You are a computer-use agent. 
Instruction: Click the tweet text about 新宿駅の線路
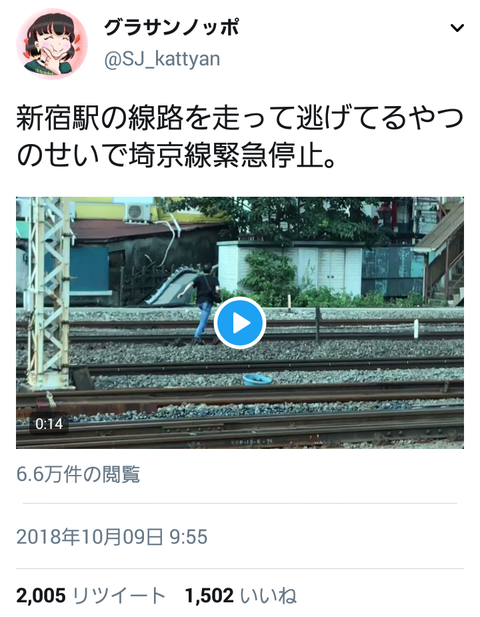(x=240, y=137)
